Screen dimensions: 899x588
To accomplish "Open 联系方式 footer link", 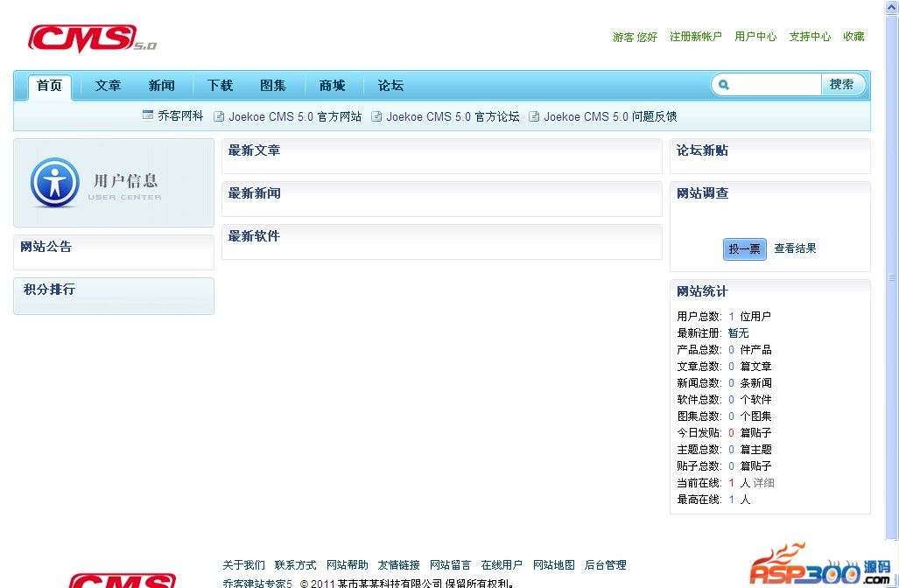I will [x=295, y=565].
